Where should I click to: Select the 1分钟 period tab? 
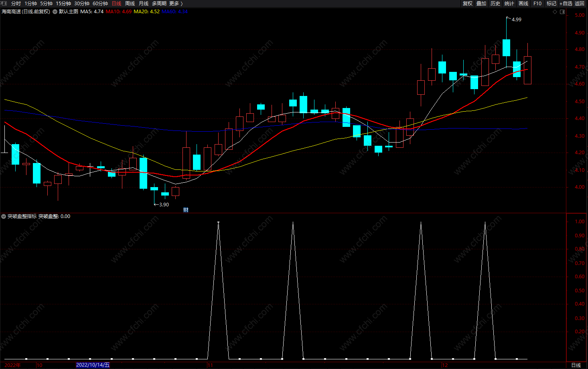point(30,3)
